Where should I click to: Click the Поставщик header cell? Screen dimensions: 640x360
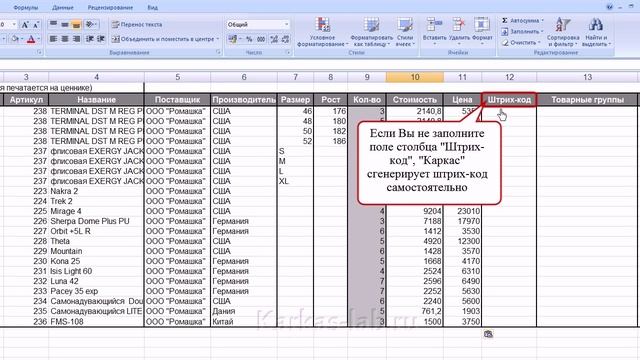[178, 100]
